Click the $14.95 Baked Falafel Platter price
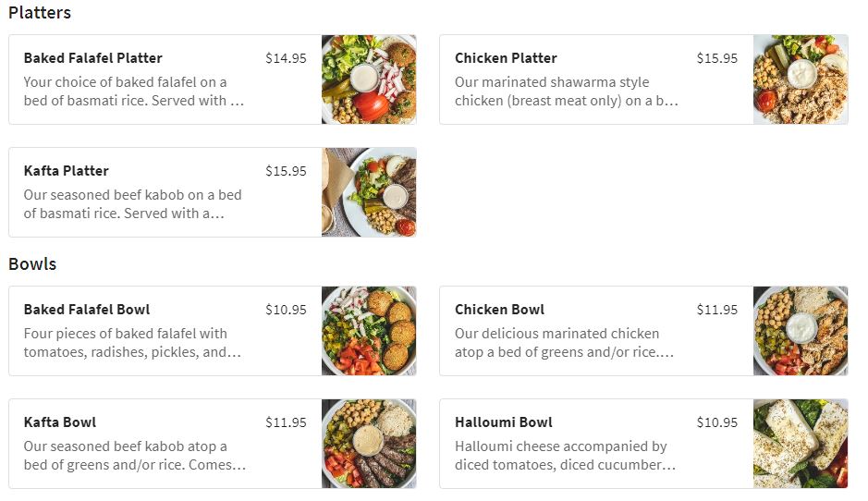The width and height of the screenshot is (868, 501). [x=286, y=58]
